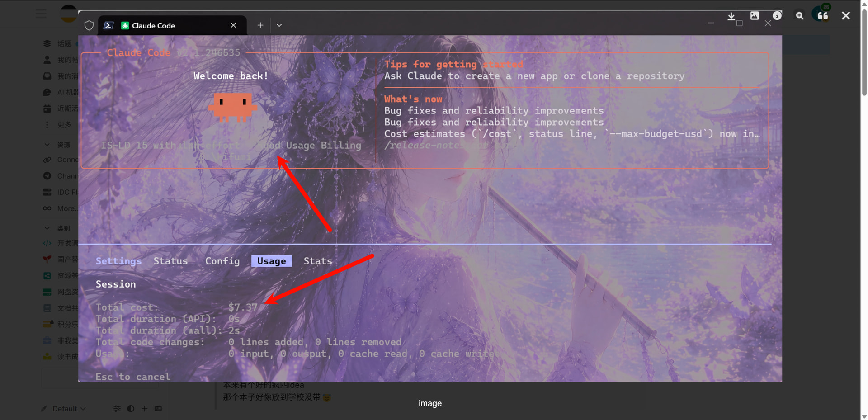
Task: Open the 文档共 category
Action: pyautogui.click(x=60, y=308)
